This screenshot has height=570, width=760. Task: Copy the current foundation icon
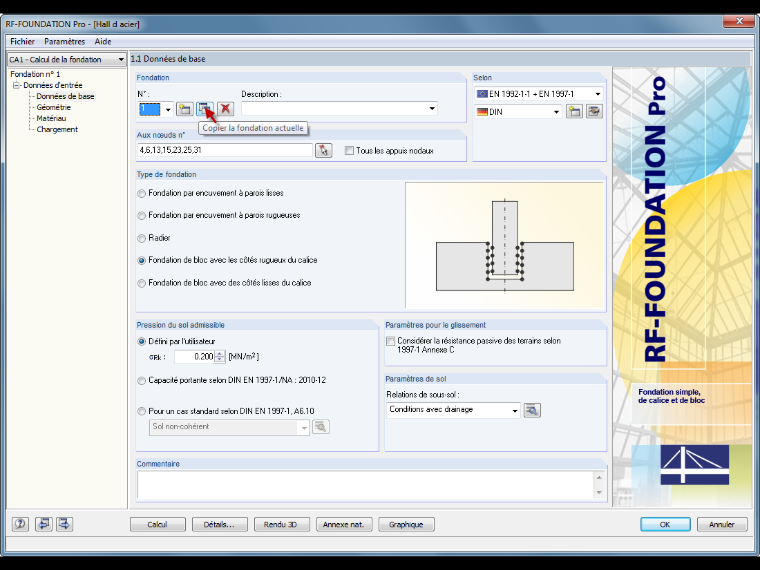[205, 109]
